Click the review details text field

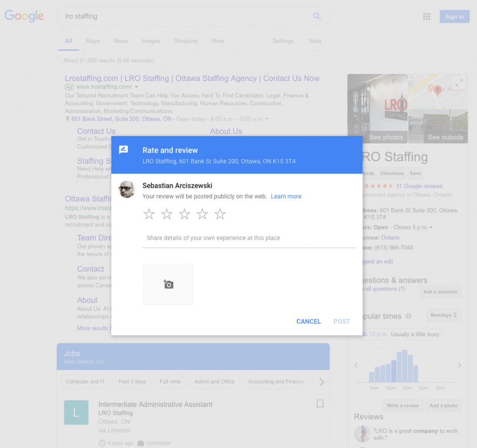pyautogui.click(x=249, y=238)
